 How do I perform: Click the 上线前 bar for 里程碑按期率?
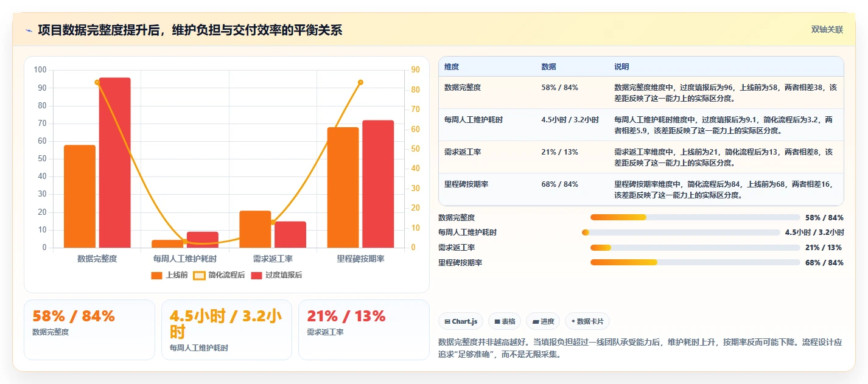point(343,187)
